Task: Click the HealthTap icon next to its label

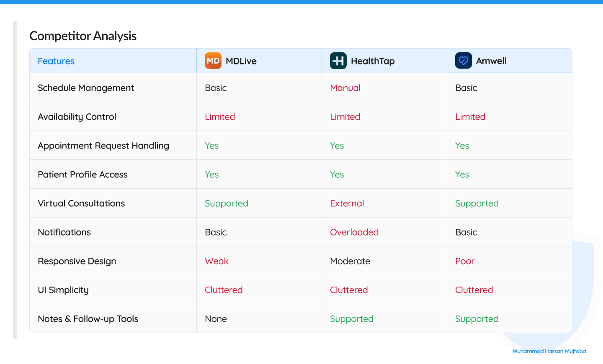Action: coord(338,61)
